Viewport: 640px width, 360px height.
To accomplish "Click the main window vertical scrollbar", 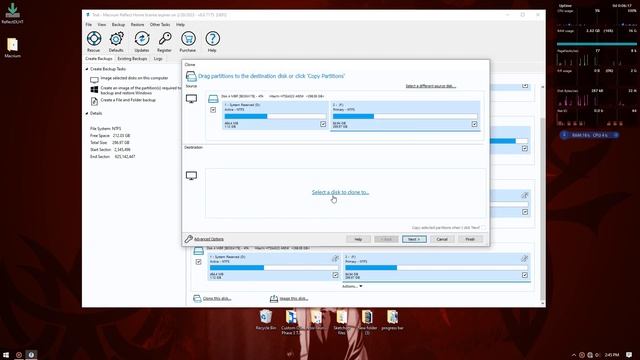I will tap(542, 195).
